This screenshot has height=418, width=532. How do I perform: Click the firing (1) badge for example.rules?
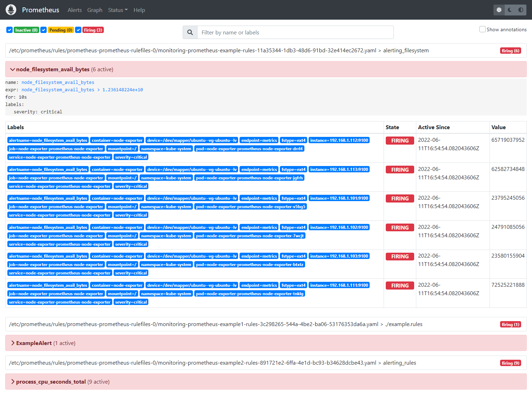tap(510, 324)
